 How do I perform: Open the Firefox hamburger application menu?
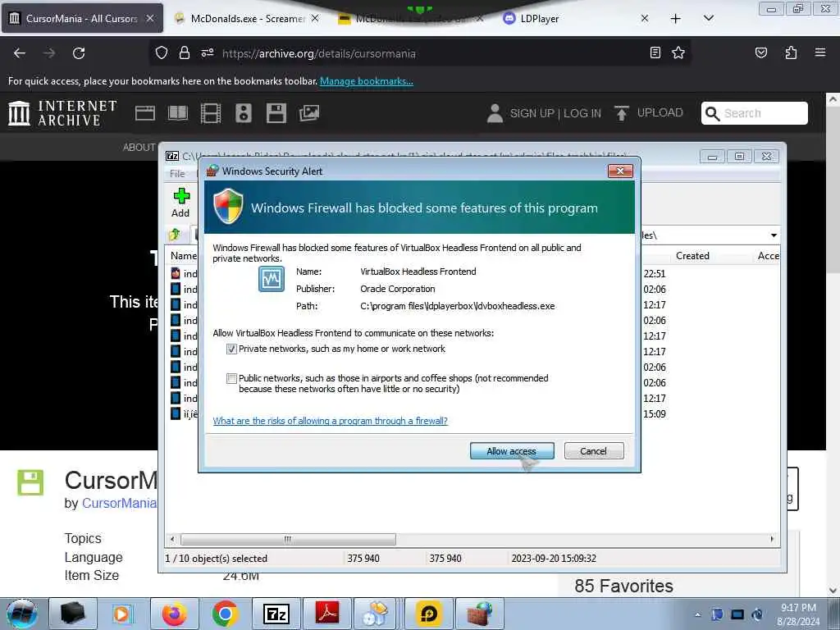click(819, 52)
